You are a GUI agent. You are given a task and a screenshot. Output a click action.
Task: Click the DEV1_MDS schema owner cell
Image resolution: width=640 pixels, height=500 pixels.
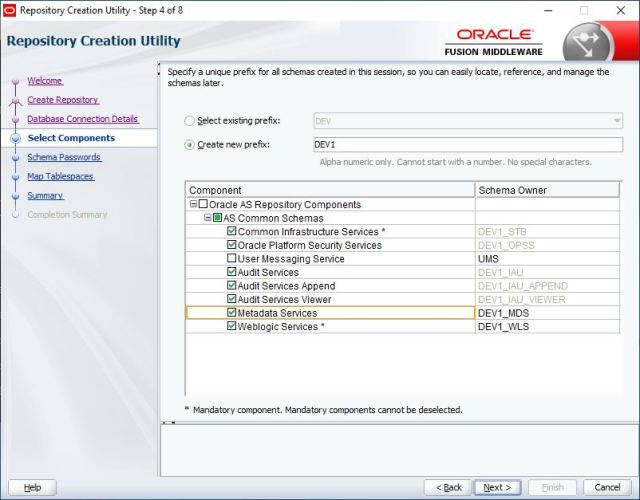(547, 313)
